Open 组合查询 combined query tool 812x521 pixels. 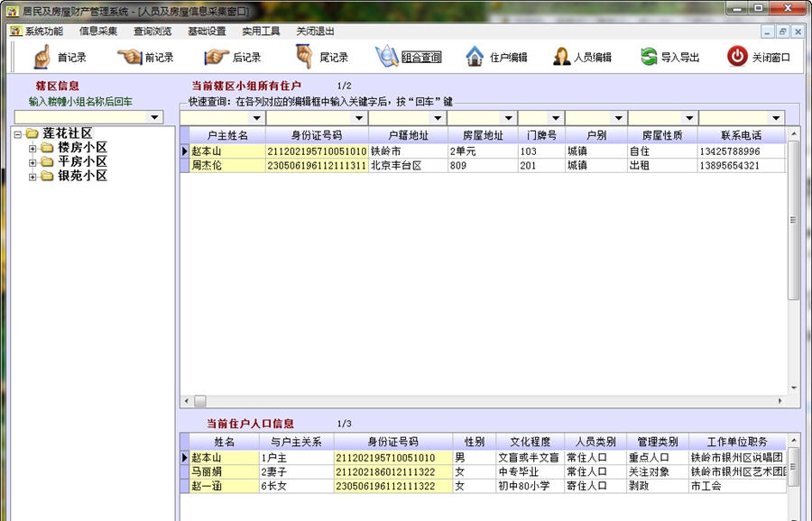click(x=387, y=57)
